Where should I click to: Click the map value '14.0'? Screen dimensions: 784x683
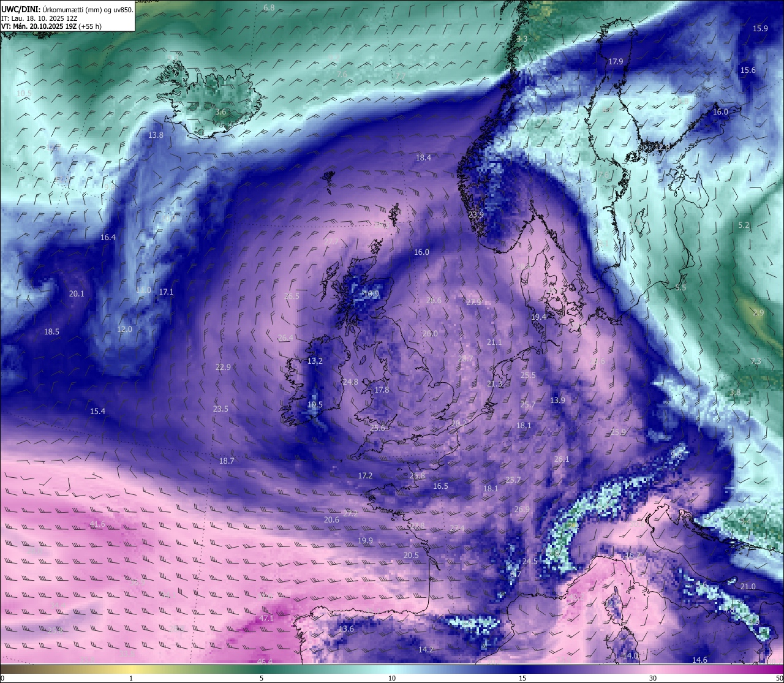(x=630, y=655)
